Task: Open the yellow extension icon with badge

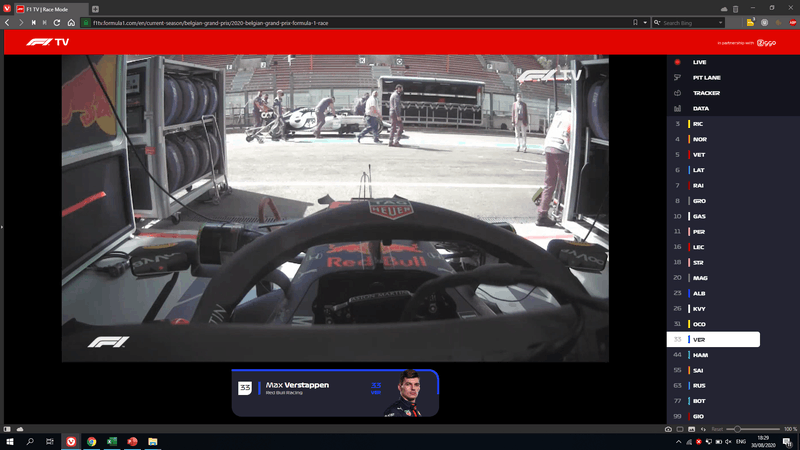Action: coord(751,22)
